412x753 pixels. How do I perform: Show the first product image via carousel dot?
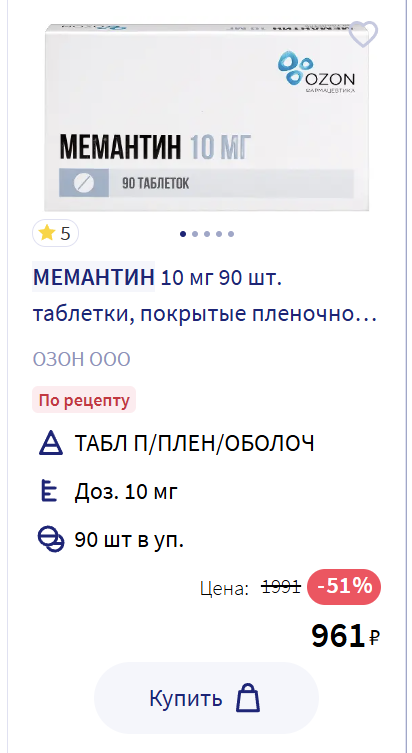coord(183,234)
